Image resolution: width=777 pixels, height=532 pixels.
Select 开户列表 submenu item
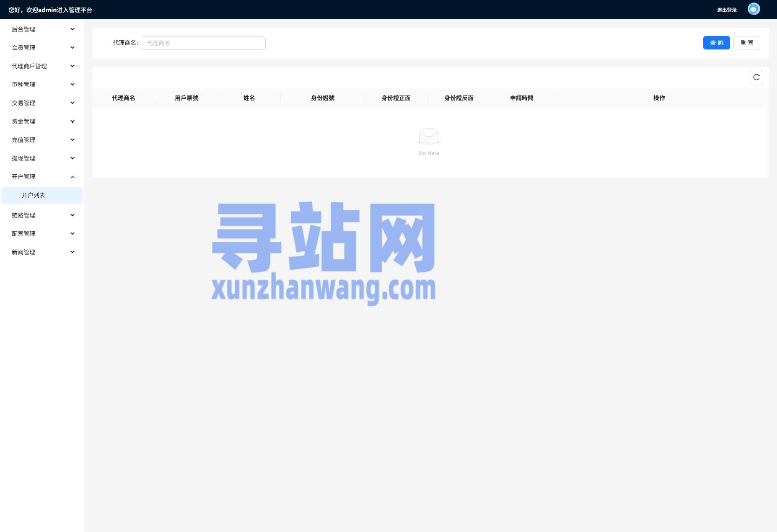[42, 195]
